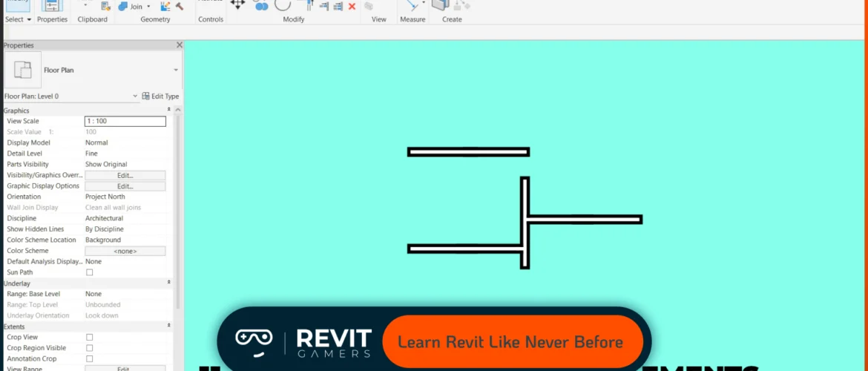
Task: Close the Properties panel
Action: pos(179,45)
